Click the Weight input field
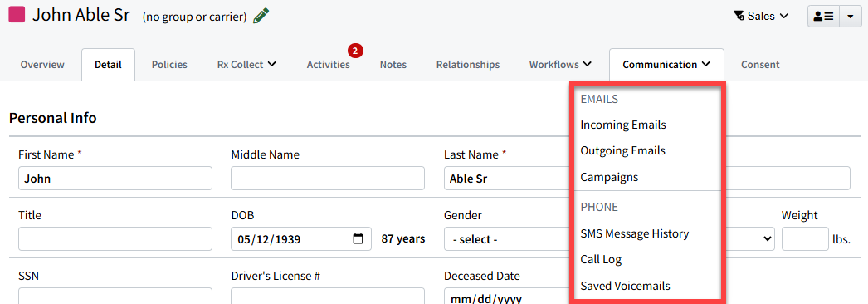 tap(805, 238)
